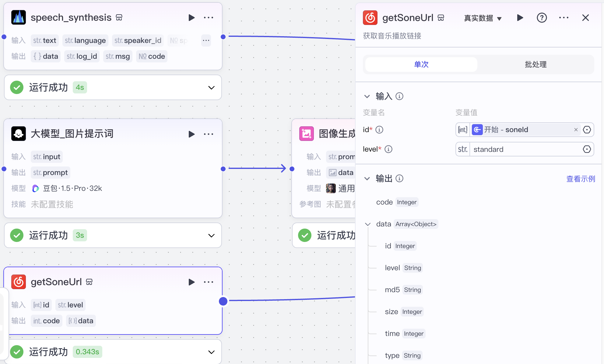Open gear settings for the level input
This screenshot has height=364, width=604.
(587, 149)
